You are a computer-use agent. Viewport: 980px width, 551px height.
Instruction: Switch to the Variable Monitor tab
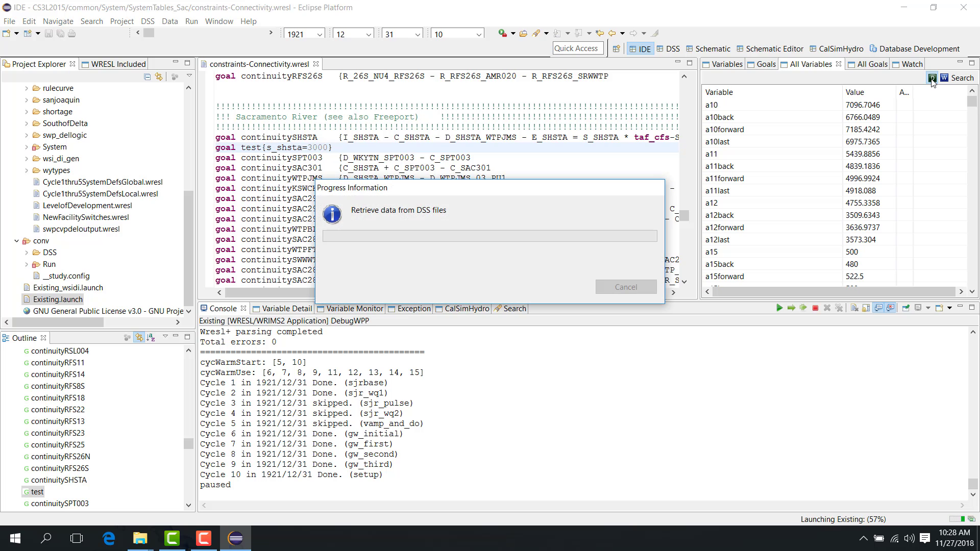point(350,309)
